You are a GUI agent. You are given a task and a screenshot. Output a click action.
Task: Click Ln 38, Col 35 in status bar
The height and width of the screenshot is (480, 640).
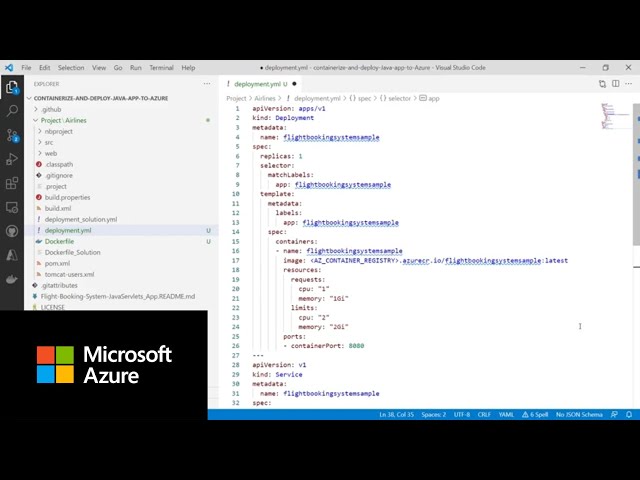(396, 415)
